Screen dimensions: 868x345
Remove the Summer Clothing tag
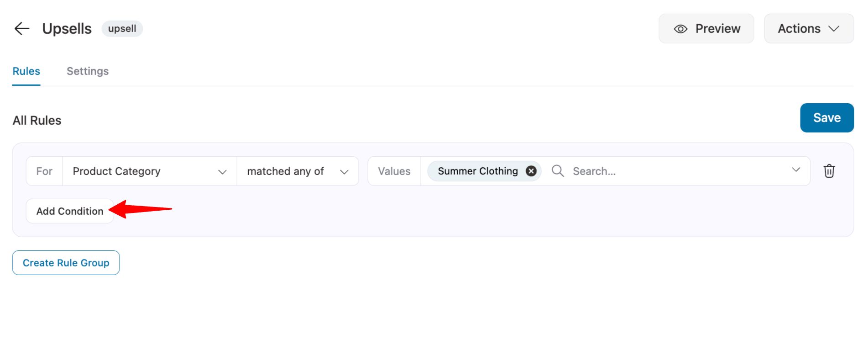point(531,171)
